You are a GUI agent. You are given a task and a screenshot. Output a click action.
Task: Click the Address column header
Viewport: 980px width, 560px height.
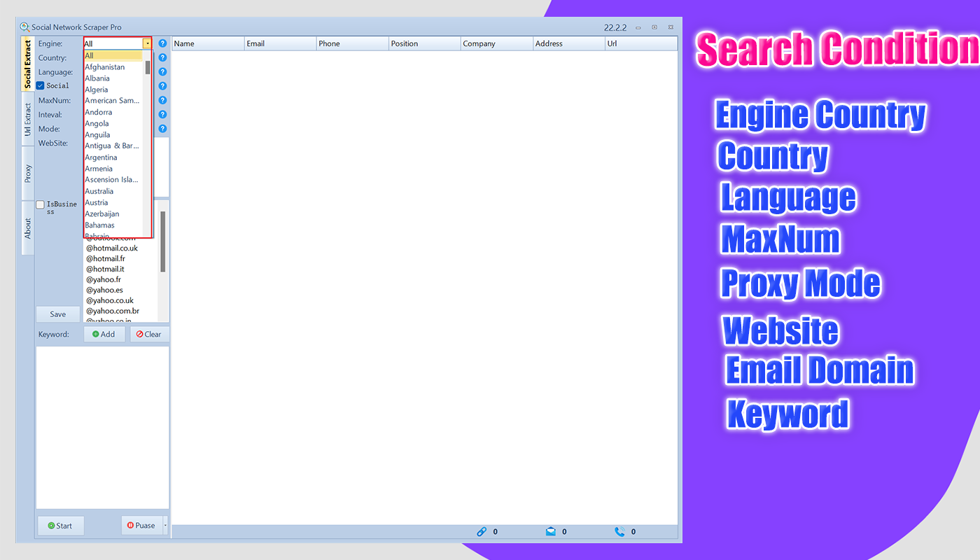[568, 43]
